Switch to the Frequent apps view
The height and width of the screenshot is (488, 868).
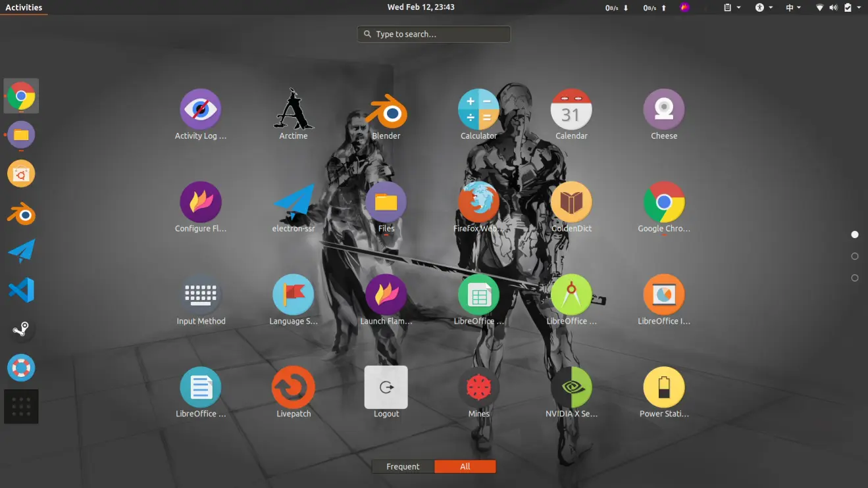point(403,466)
